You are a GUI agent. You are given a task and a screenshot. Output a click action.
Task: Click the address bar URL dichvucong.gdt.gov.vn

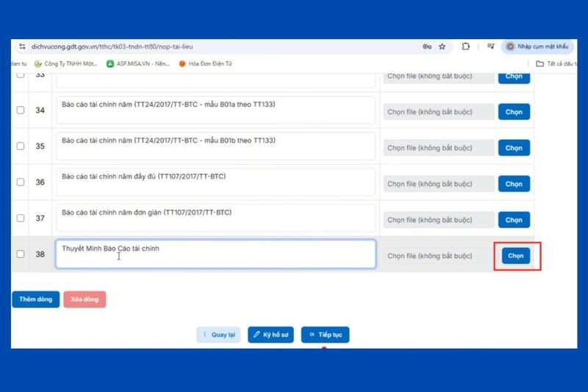pos(112,46)
